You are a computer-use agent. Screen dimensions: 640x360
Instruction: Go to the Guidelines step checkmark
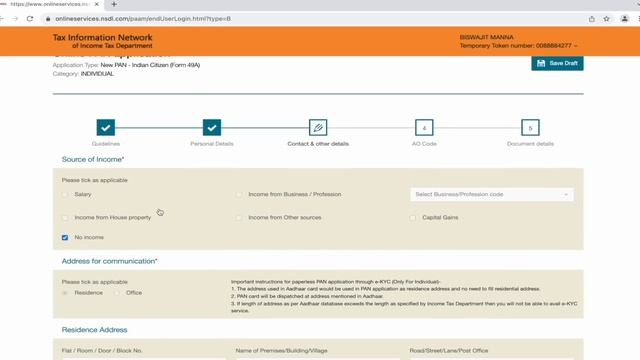[x=106, y=127]
